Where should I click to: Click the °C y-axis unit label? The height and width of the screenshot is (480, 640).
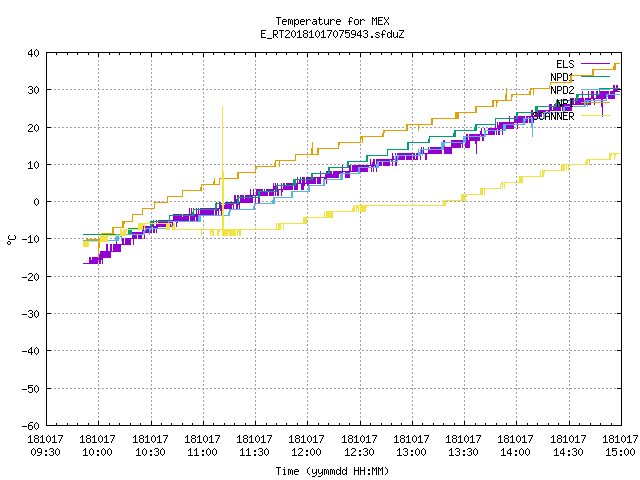(x=12, y=240)
